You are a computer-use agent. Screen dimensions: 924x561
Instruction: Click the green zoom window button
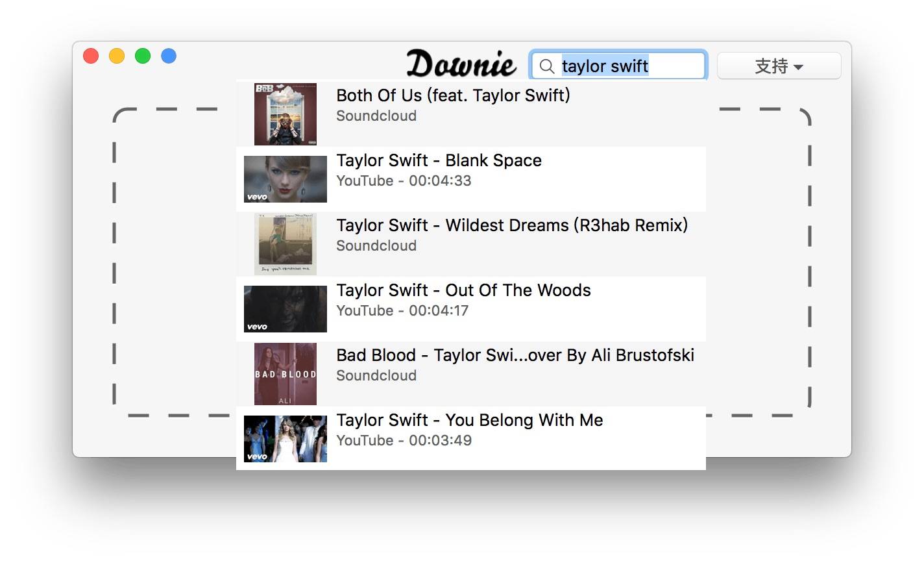[143, 56]
